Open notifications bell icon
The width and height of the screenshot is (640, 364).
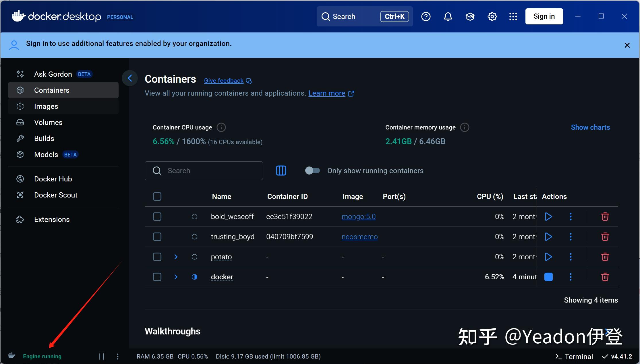(448, 17)
